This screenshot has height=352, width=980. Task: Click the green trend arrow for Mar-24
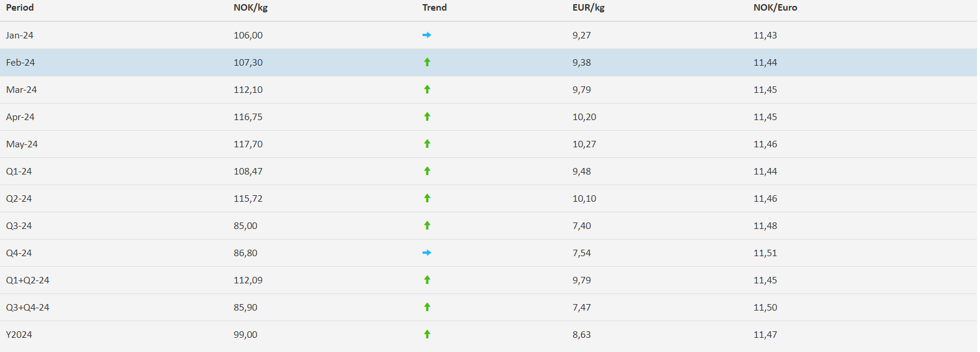pyautogui.click(x=427, y=89)
